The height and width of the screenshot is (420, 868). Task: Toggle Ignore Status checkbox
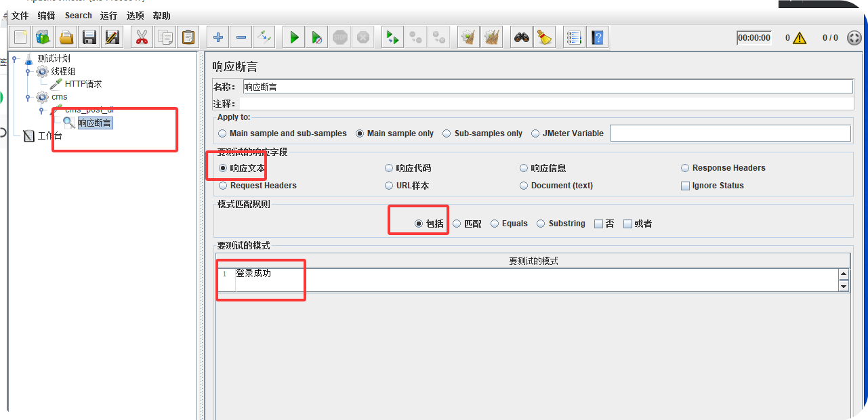[686, 186]
